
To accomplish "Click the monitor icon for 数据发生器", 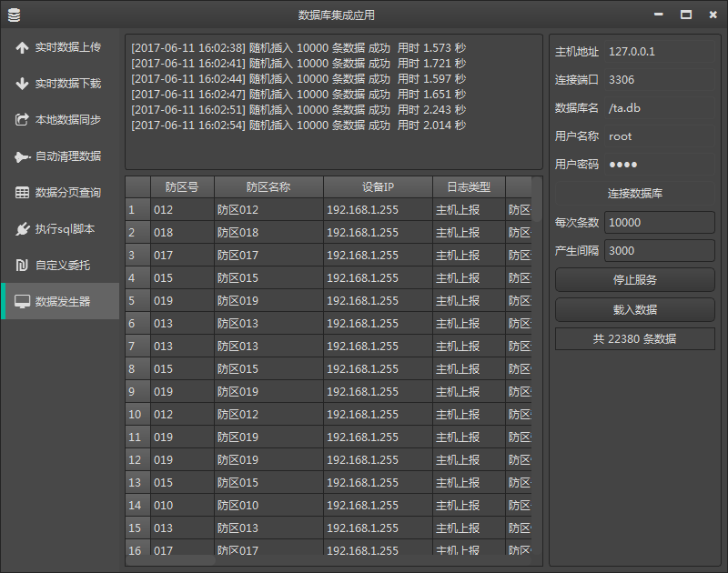I will [22, 302].
